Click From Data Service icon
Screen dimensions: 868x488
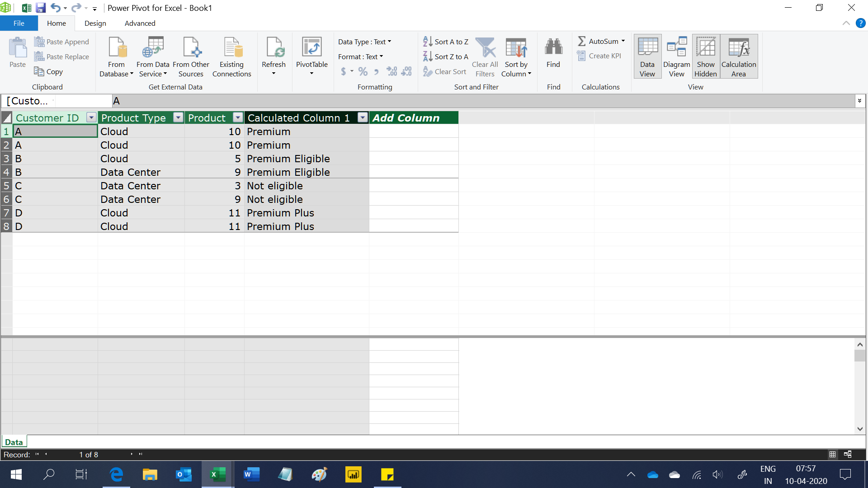[153, 47]
